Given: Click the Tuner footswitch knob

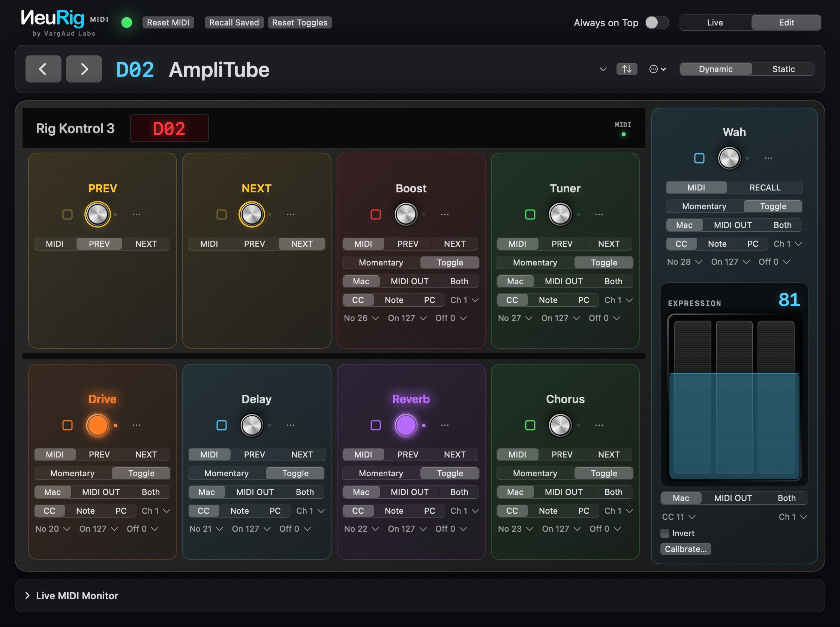Looking at the screenshot, I should pos(560,214).
